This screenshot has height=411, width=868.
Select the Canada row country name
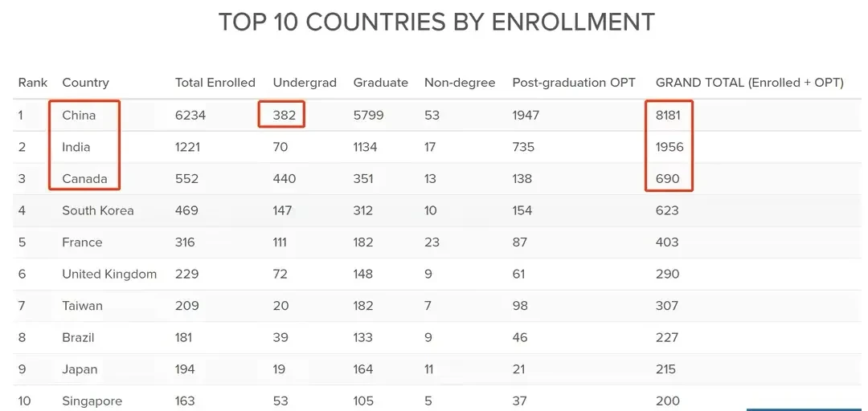[84, 179]
